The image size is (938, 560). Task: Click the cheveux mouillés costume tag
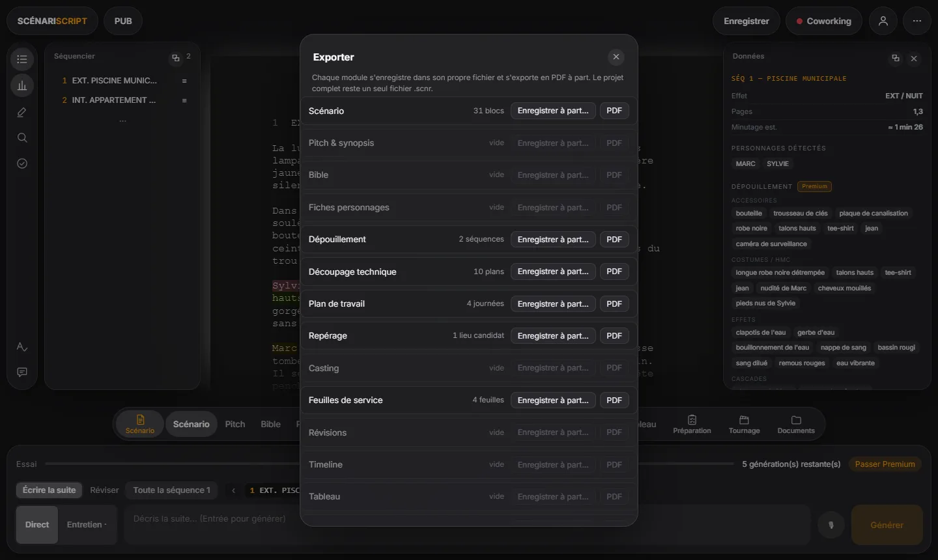(x=844, y=288)
